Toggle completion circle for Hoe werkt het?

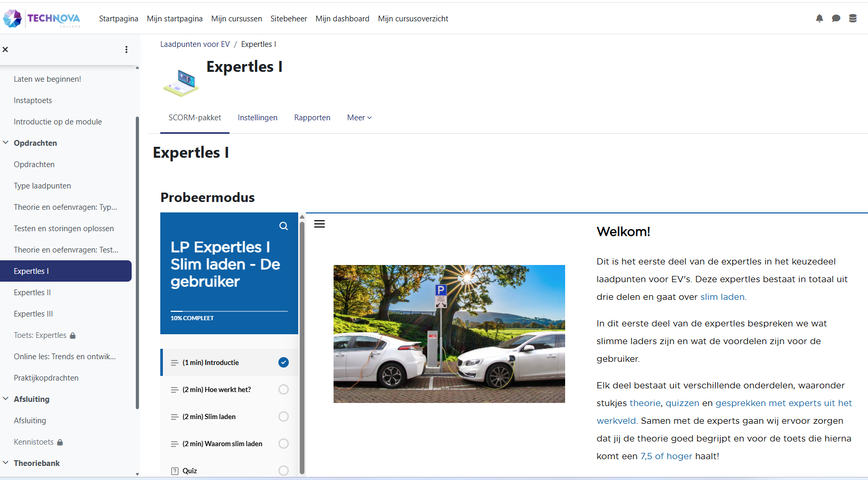[x=284, y=389]
